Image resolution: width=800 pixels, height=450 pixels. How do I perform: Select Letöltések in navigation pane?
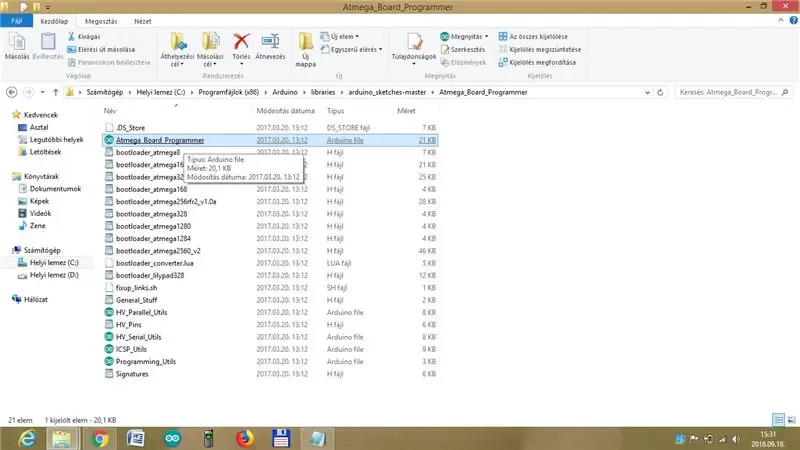click(45, 152)
